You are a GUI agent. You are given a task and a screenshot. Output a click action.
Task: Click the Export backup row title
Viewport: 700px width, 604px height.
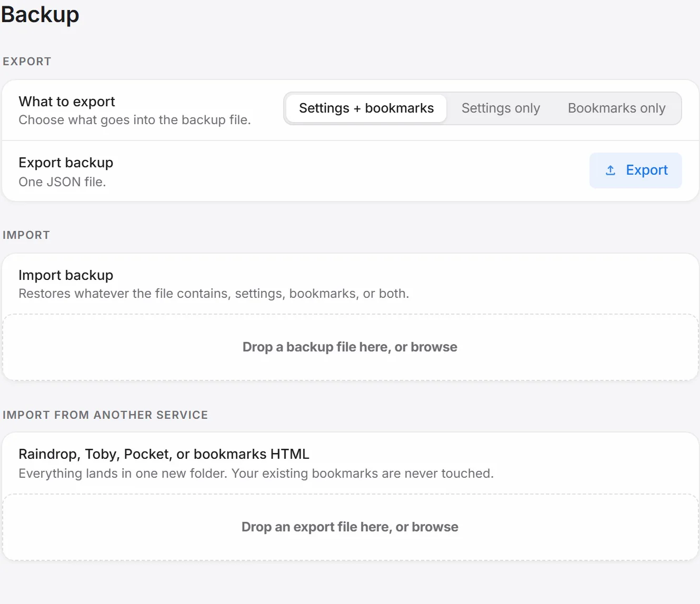pos(66,163)
